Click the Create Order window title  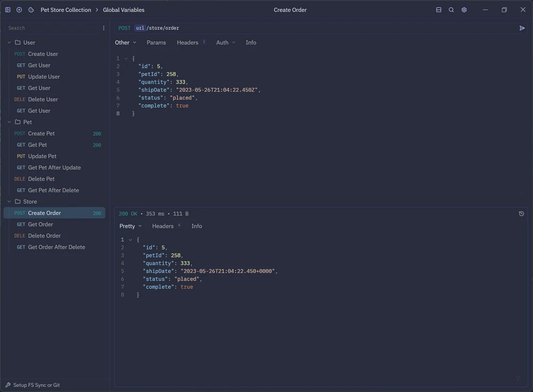point(290,10)
